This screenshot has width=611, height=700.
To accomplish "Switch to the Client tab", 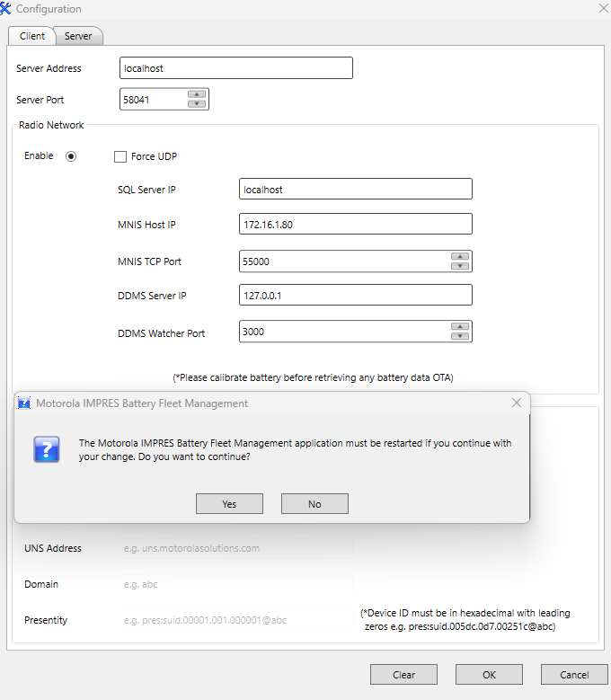I will [31, 36].
